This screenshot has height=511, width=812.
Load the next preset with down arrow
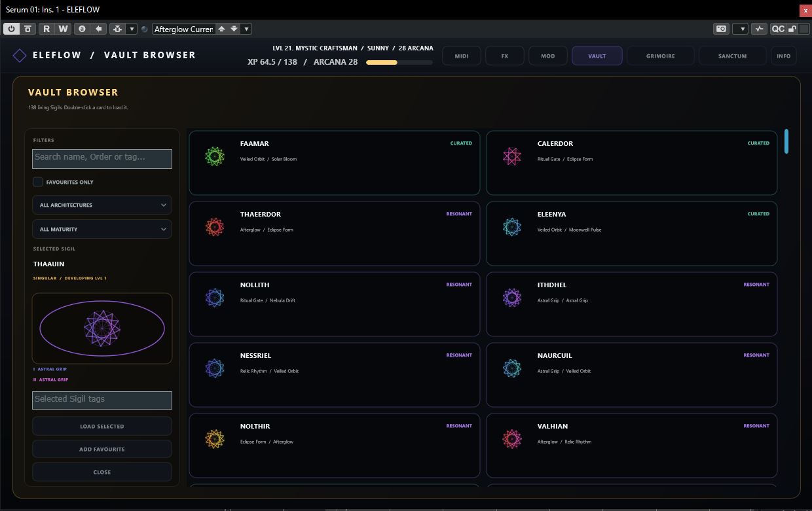(234, 29)
